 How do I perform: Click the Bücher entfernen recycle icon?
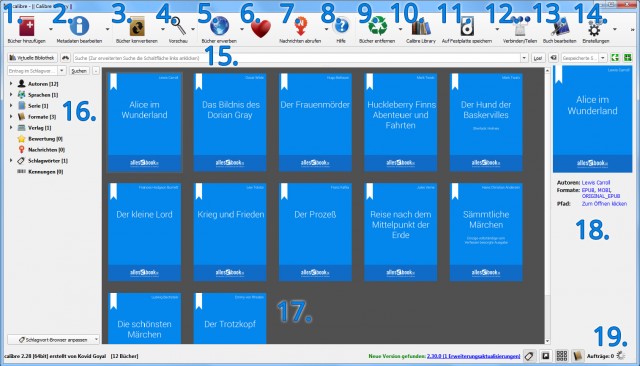(377, 27)
